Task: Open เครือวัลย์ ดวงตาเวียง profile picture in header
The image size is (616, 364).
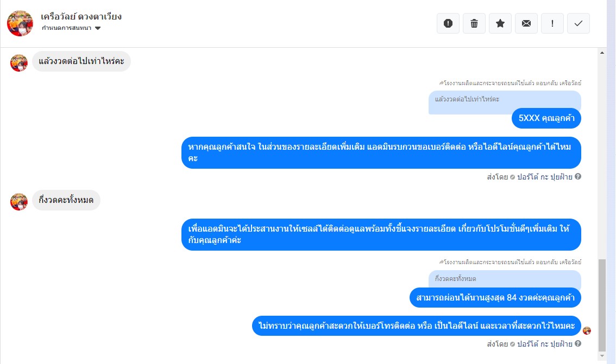Action: pyautogui.click(x=20, y=23)
